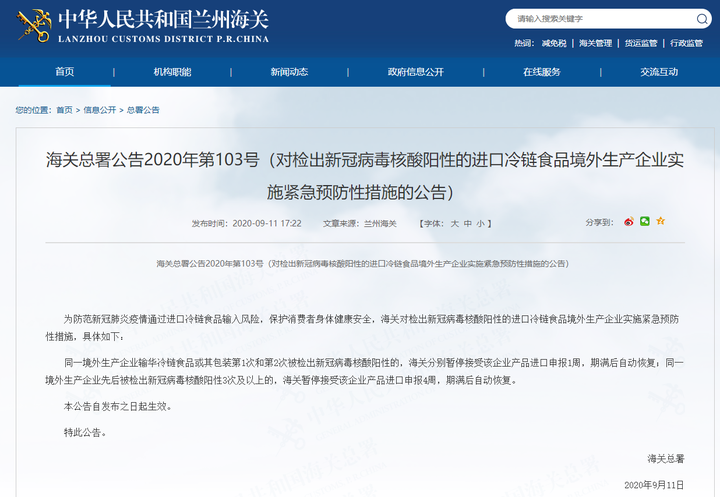Click the 特此公告 line
Viewport: 720px width, 497px height.
coord(85,432)
